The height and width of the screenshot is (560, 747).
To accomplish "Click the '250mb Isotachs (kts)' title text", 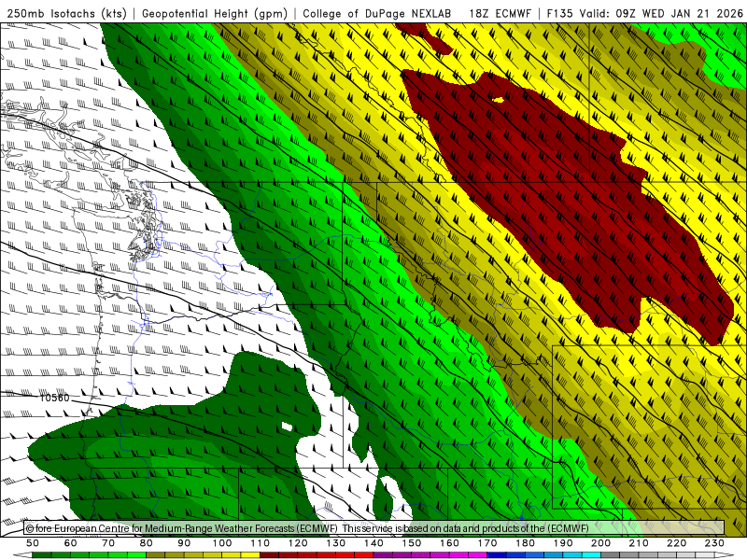I will tap(66, 13).
